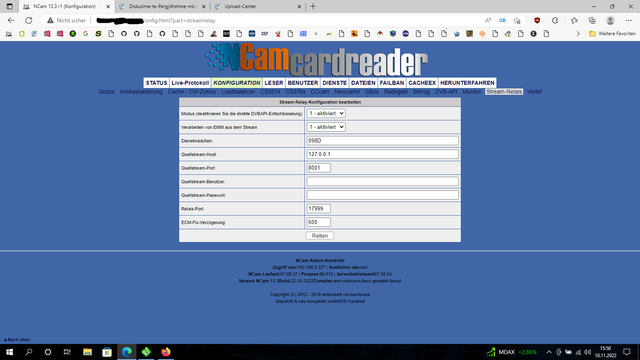
Task: Open the Live-Protokoll menu
Action: point(190,83)
